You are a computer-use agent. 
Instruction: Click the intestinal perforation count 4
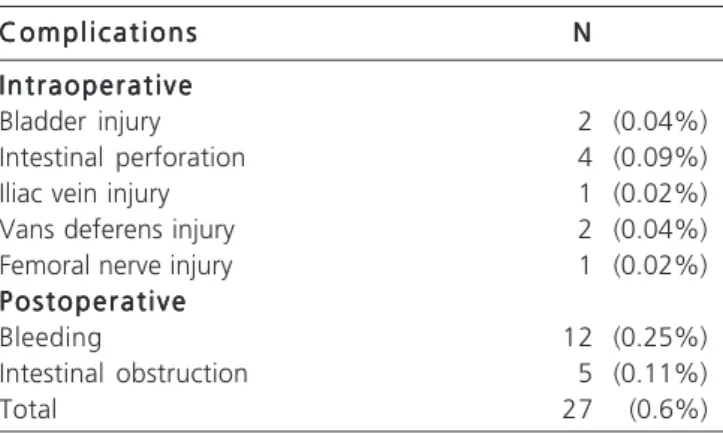[584, 157]
